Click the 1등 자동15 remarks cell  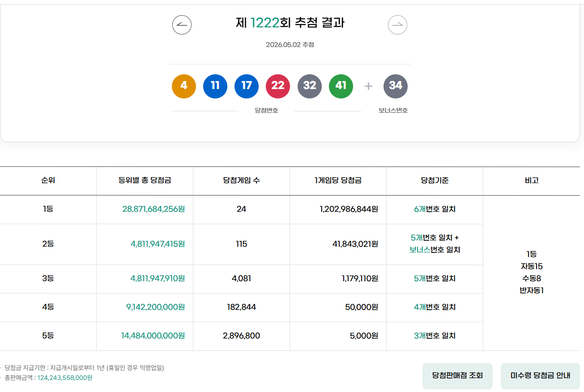(x=532, y=273)
